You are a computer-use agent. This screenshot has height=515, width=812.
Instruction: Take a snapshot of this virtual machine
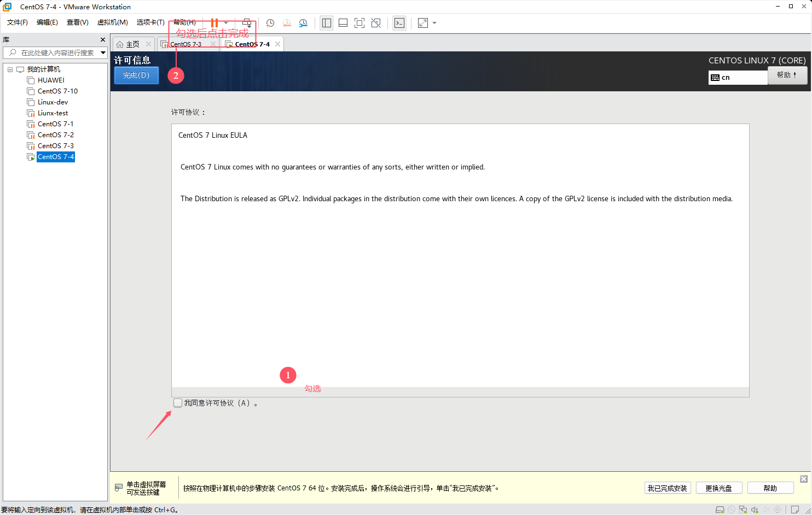point(270,23)
